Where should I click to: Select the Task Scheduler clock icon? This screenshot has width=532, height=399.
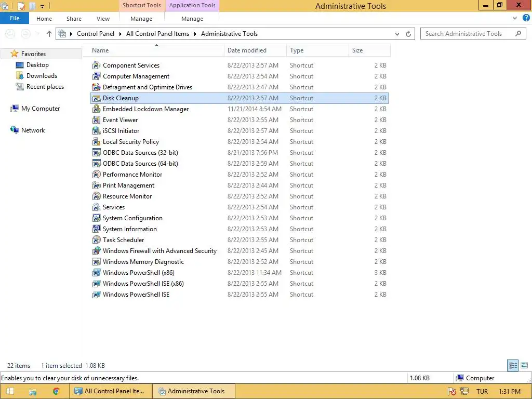[x=96, y=240]
